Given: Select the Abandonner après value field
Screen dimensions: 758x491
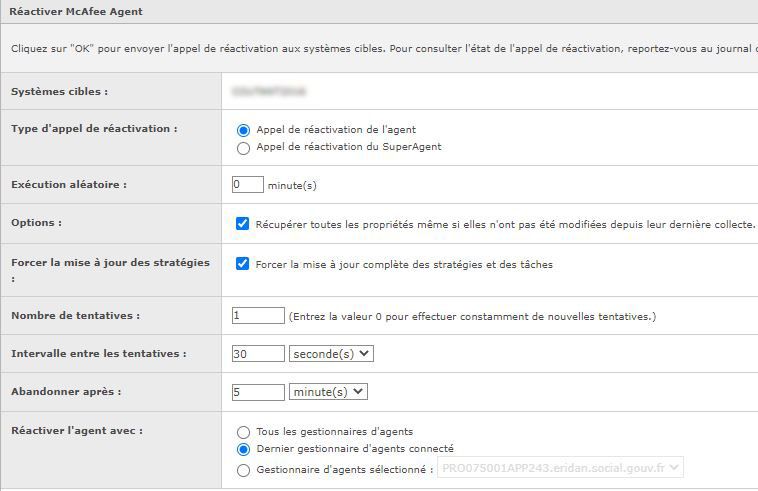Looking at the screenshot, I should pos(258,392).
